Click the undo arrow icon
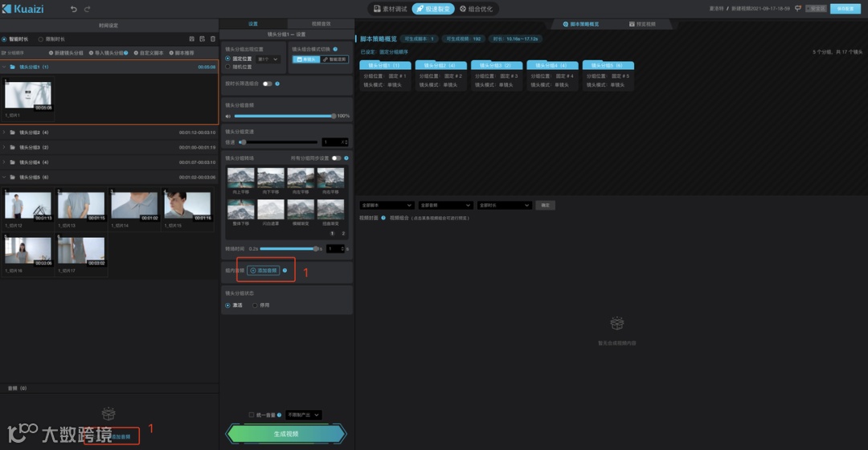This screenshot has height=450, width=868. pos(74,9)
